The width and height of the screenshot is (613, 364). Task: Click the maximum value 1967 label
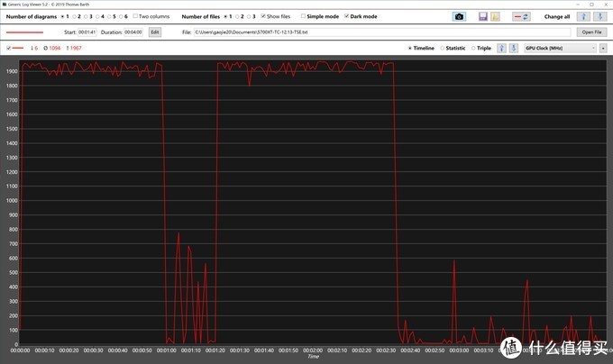pyautogui.click(x=74, y=48)
